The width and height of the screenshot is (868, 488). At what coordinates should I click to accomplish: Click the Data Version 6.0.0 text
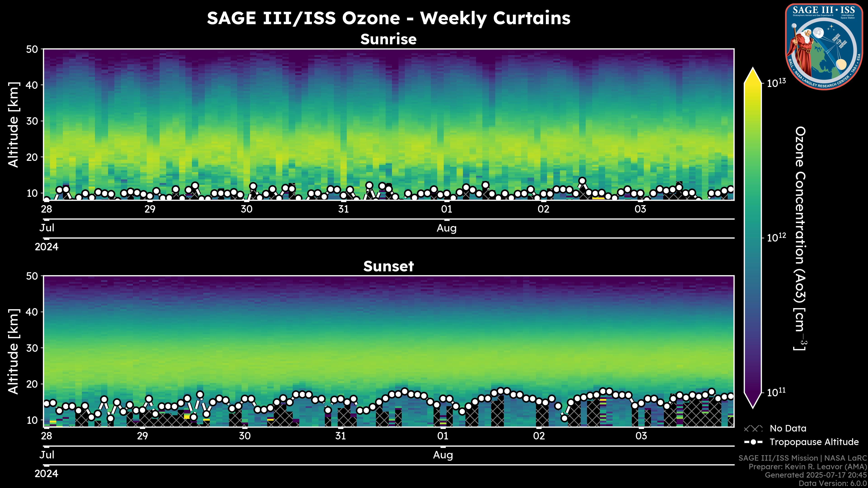point(833,484)
